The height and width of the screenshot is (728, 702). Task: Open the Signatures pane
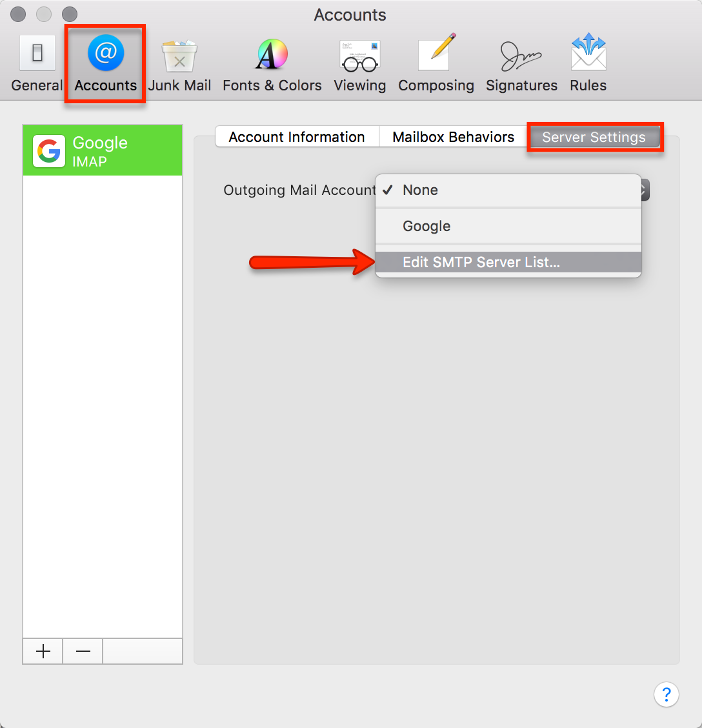tap(521, 61)
